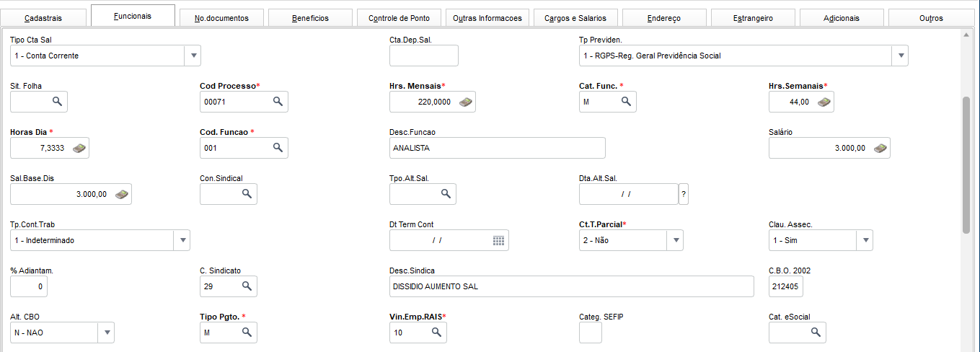Click Hrs. Mensais value 220,0000
The image size is (980, 352).
coord(434,102)
